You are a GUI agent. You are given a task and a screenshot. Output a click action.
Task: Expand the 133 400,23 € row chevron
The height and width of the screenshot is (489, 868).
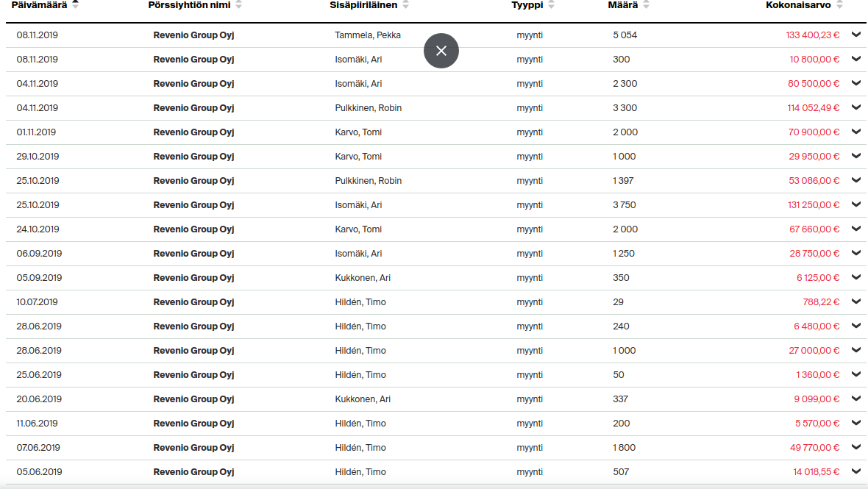pyautogui.click(x=856, y=35)
